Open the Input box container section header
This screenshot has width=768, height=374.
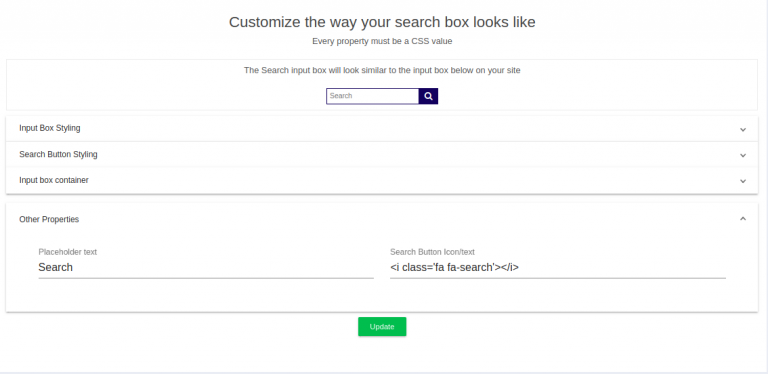(382, 180)
